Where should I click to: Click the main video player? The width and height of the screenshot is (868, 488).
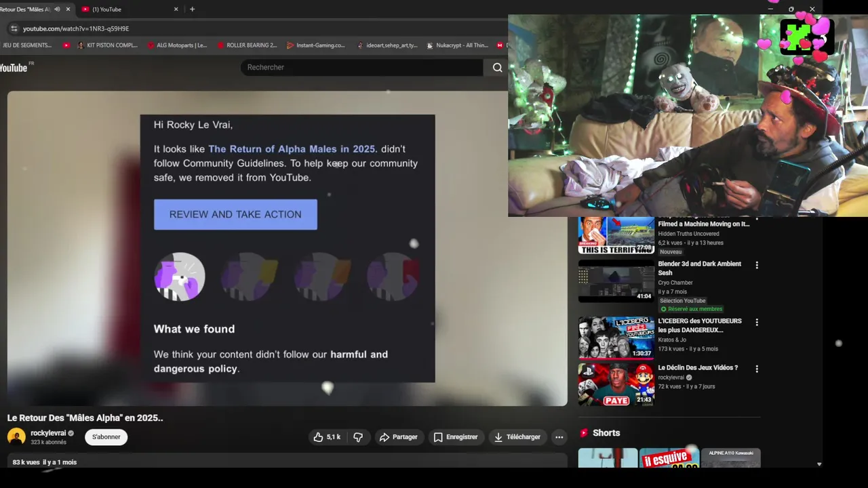(x=287, y=248)
